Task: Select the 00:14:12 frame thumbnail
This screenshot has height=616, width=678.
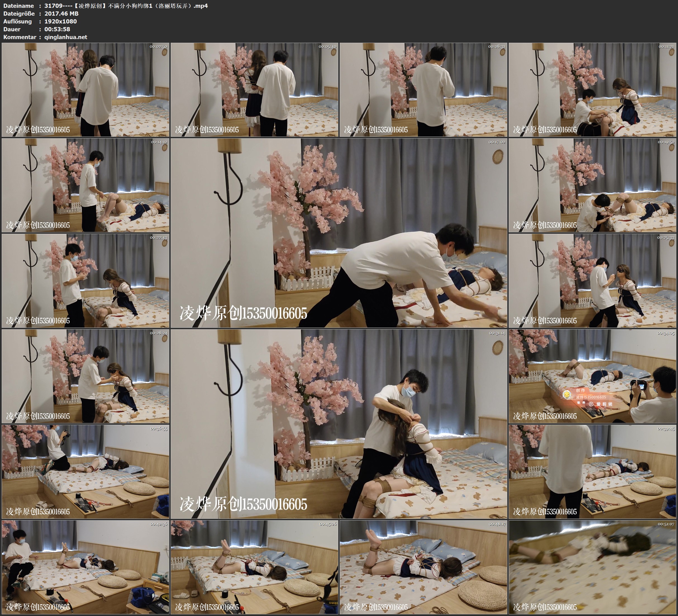Action: 85,185
